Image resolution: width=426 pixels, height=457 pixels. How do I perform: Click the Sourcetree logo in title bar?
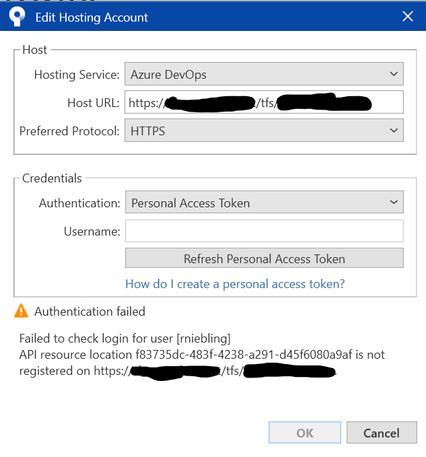pos(17,16)
